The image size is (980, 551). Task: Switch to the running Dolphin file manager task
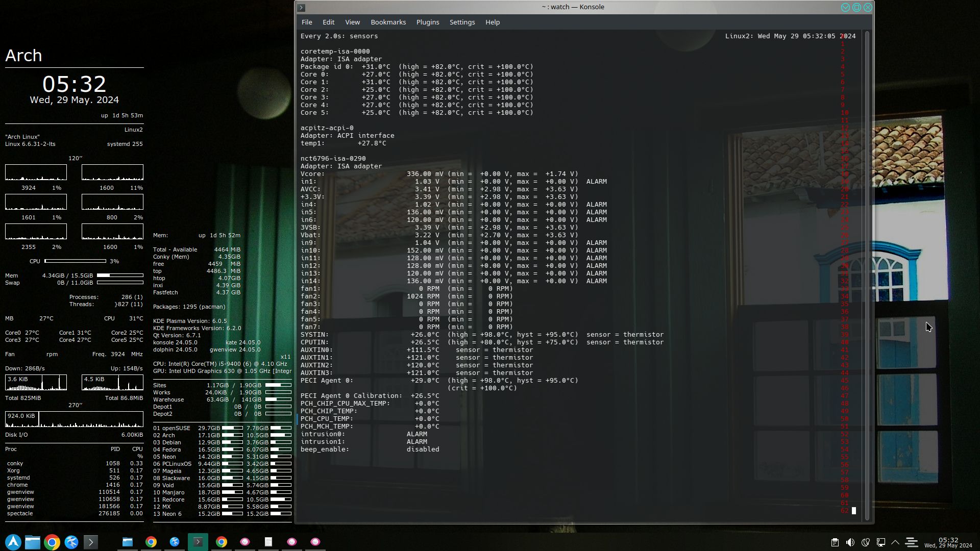point(128,542)
